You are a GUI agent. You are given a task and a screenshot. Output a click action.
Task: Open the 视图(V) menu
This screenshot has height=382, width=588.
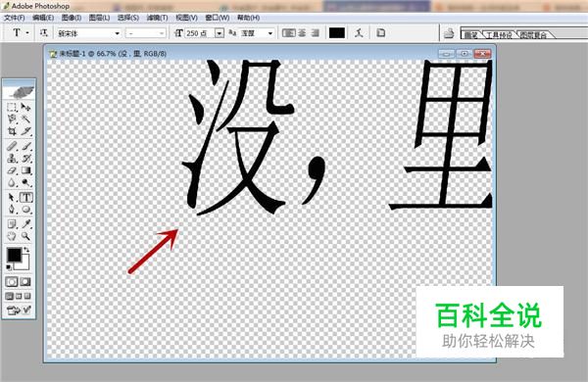186,18
